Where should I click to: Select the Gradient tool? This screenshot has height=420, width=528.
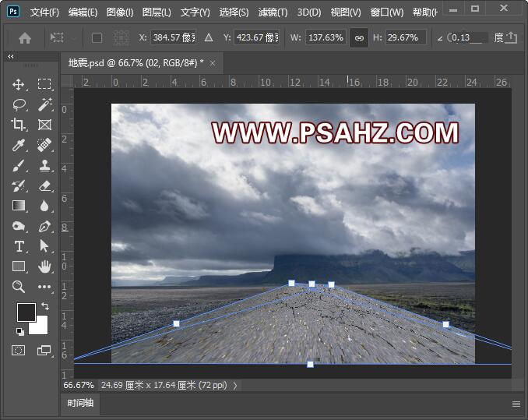pos(18,206)
